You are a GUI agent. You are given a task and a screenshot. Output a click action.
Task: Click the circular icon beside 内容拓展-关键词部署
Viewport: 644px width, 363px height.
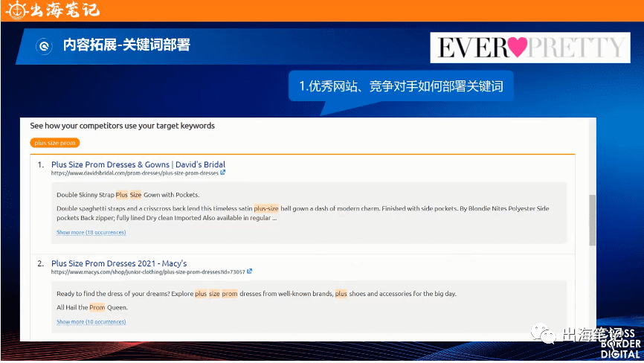point(44,45)
